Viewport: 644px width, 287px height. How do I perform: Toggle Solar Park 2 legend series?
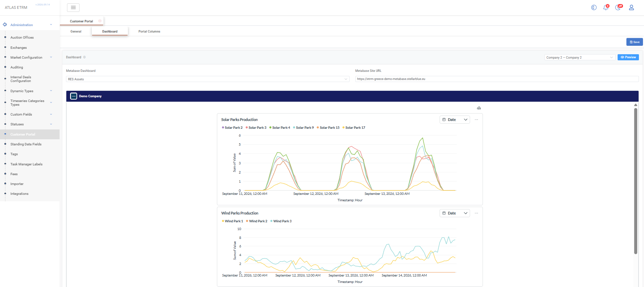(x=232, y=128)
